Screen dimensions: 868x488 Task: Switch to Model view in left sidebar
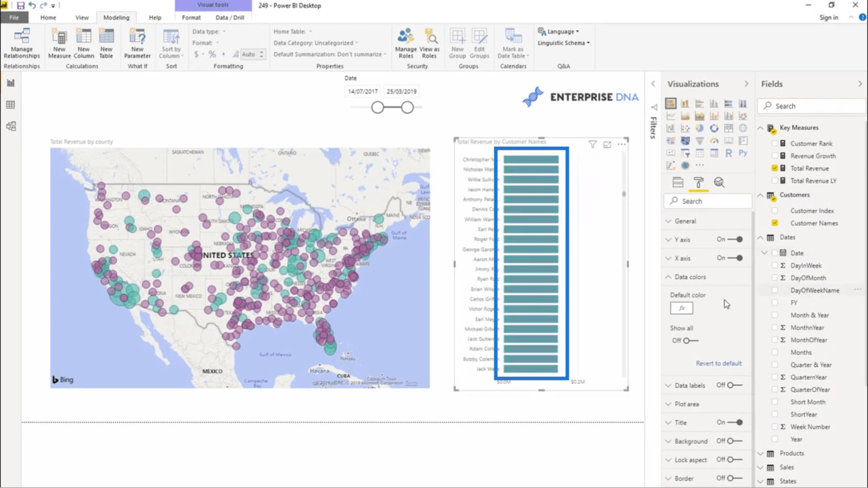[11, 127]
